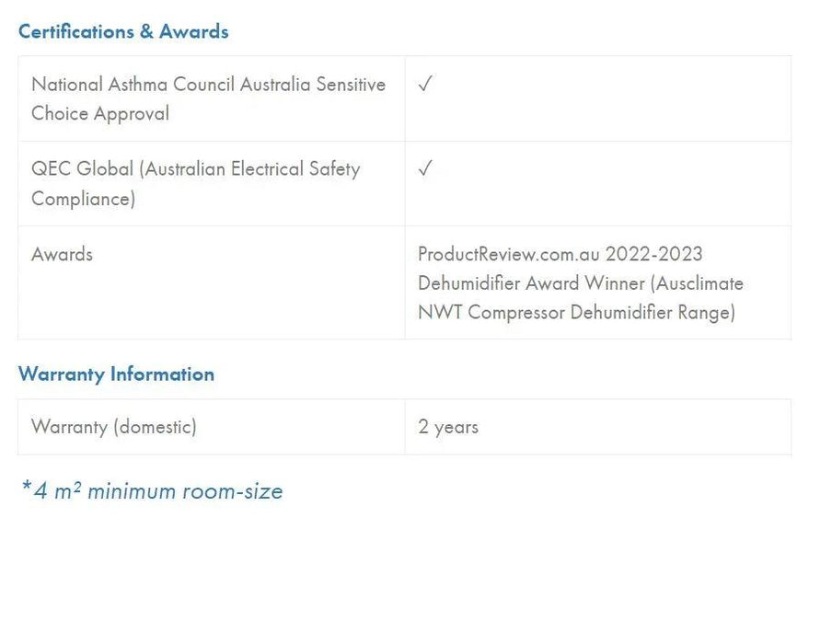Click the word 'Sensitive' in the first row
The width and height of the screenshot is (820, 644).
(x=351, y=85)
